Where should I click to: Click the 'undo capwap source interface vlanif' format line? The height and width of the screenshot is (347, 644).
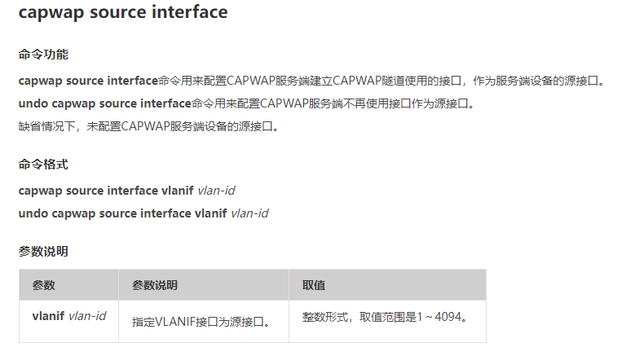tap(122, 213)
